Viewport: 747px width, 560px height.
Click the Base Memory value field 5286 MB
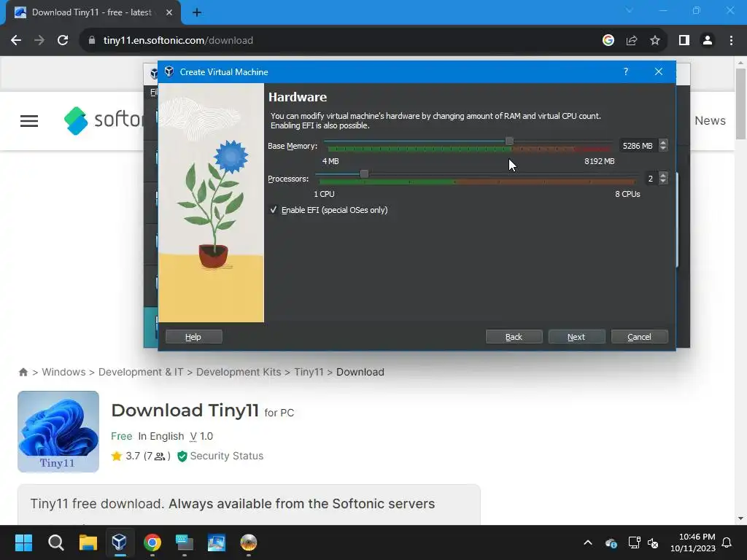[x=638, y=146]
